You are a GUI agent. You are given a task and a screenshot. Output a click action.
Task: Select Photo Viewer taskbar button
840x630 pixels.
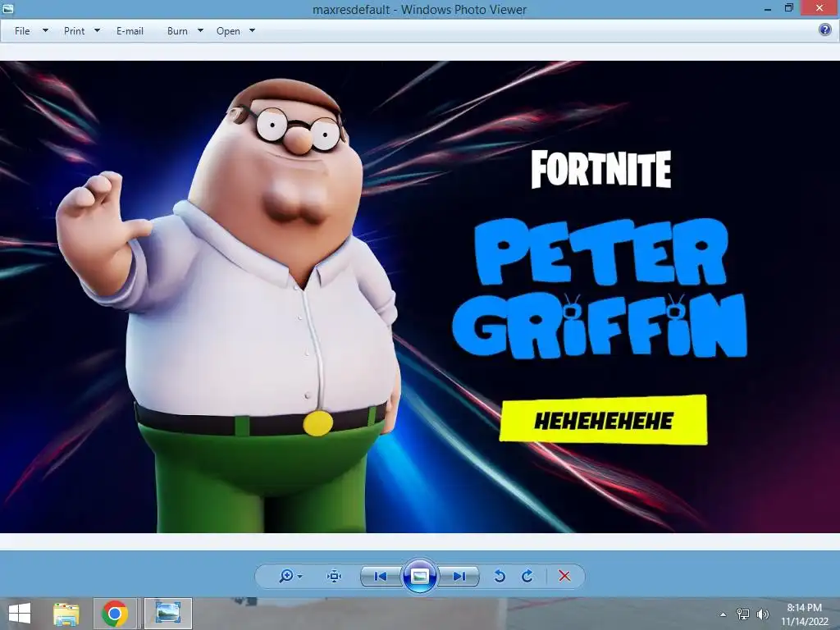(x=167, y=614)
